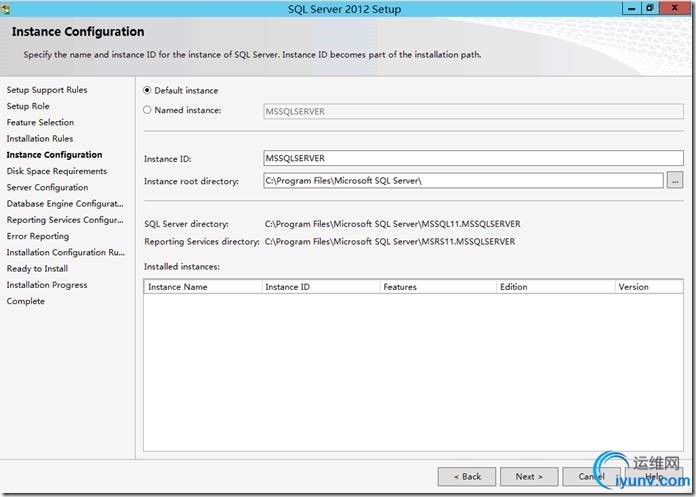Select Feature Selection step

pyautogui.click(x=40, y=122)
